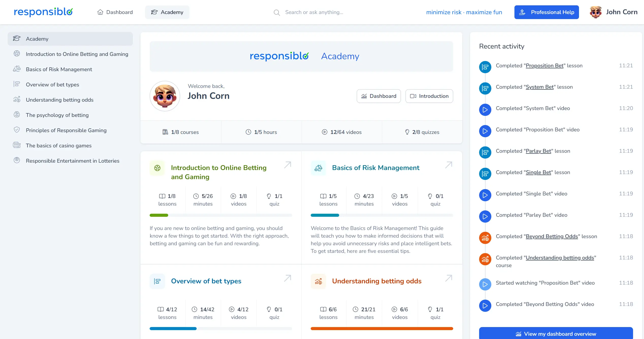Image resolution: width=644 pixels, height=339 pixels.
Task: Click the Responsible Gaming shield icon in sidebar
Action: (17, 130)
